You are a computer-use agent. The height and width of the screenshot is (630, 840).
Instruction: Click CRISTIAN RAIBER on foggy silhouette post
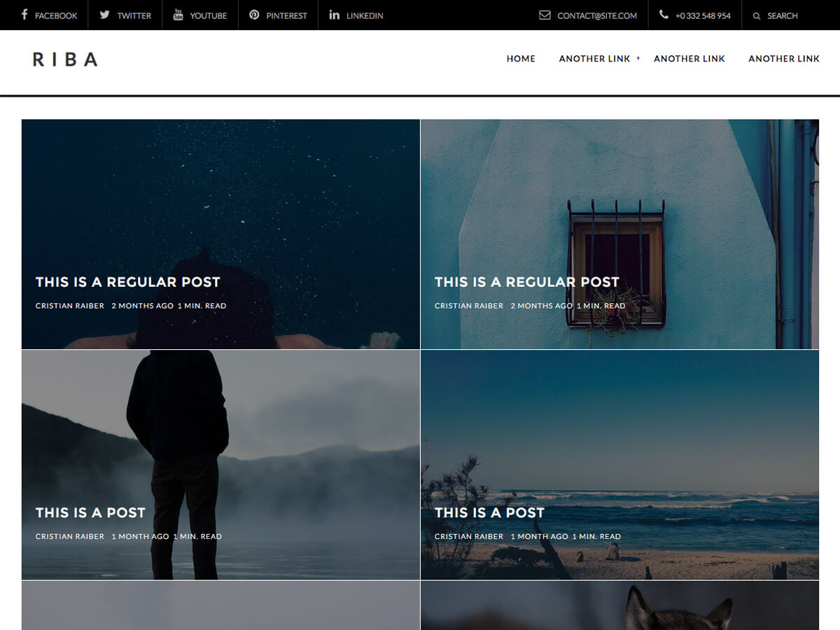coord(70,537)
